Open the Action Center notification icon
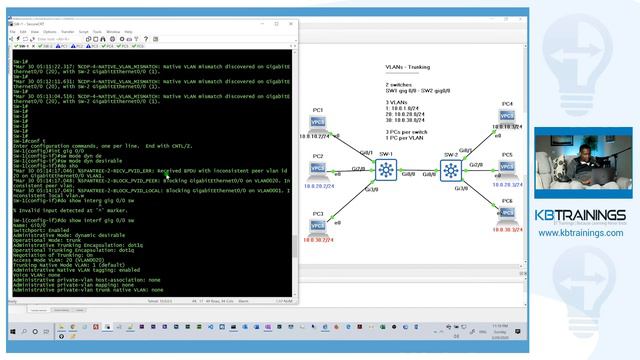Screen dimensions: 640x360 518,331
